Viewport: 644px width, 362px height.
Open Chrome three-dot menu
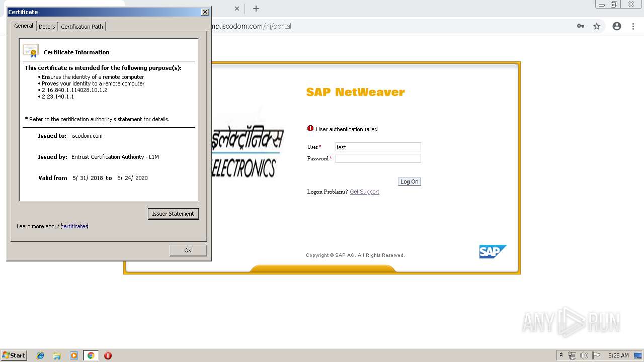[633, 26]
